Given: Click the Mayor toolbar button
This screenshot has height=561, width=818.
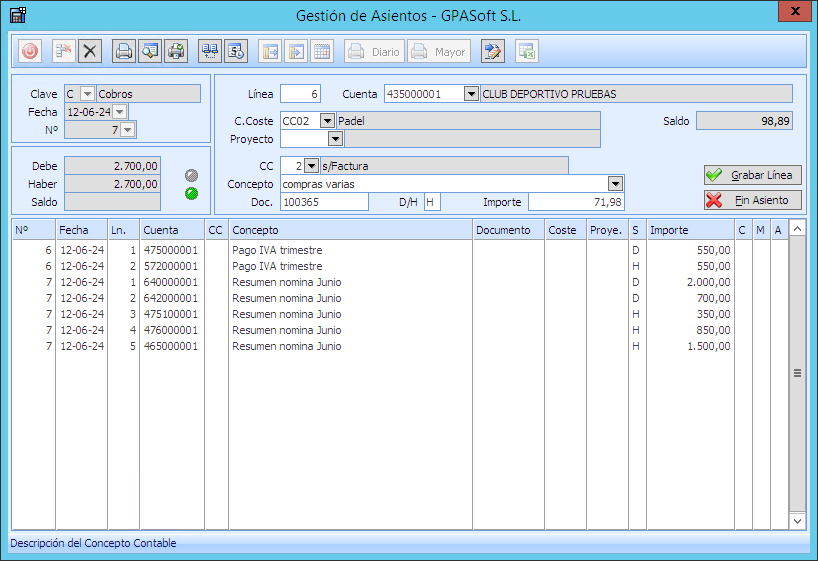Looking at the screenshot, I should tap(438, 51).
